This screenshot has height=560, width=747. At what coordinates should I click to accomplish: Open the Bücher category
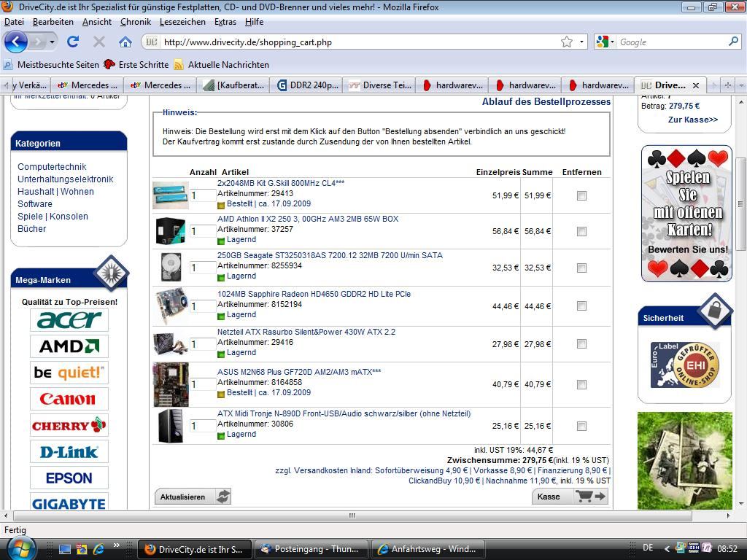coord(32,228)
